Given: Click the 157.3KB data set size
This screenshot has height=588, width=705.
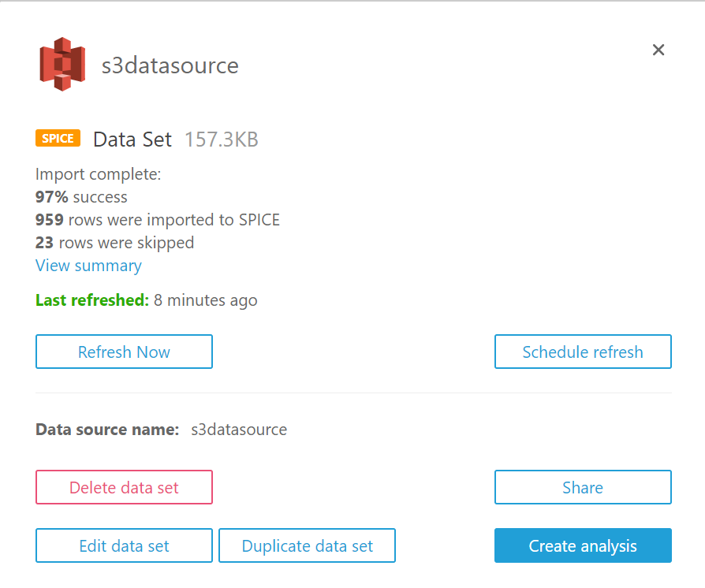Looking at the screenshot, I should (x=221, y=140).
